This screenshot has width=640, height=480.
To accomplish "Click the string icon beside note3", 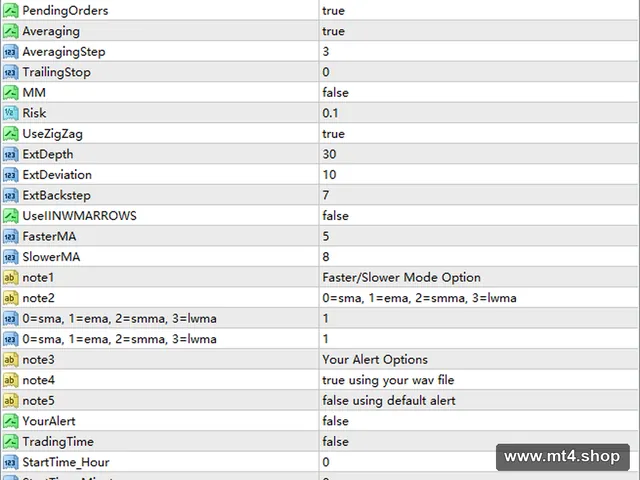I will coord(11,360).
